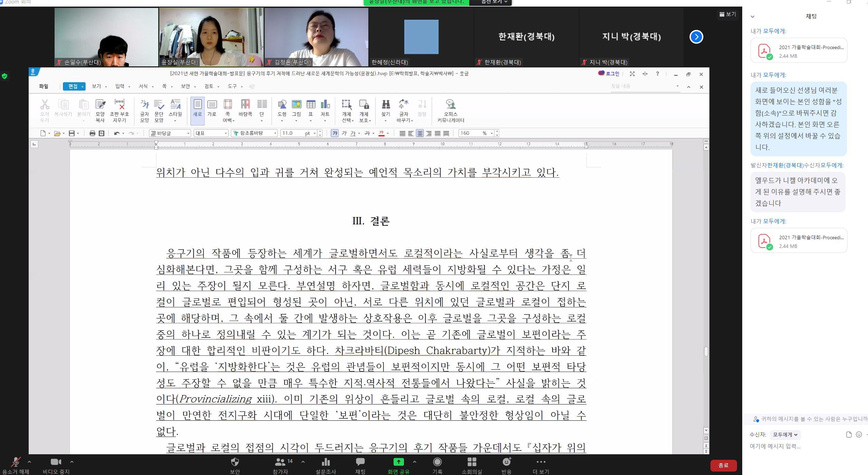Screen dimensions: 868x475
Task: Click the font color (red underline) swatch
Action: pyautogui.click(x=381, y=133)
